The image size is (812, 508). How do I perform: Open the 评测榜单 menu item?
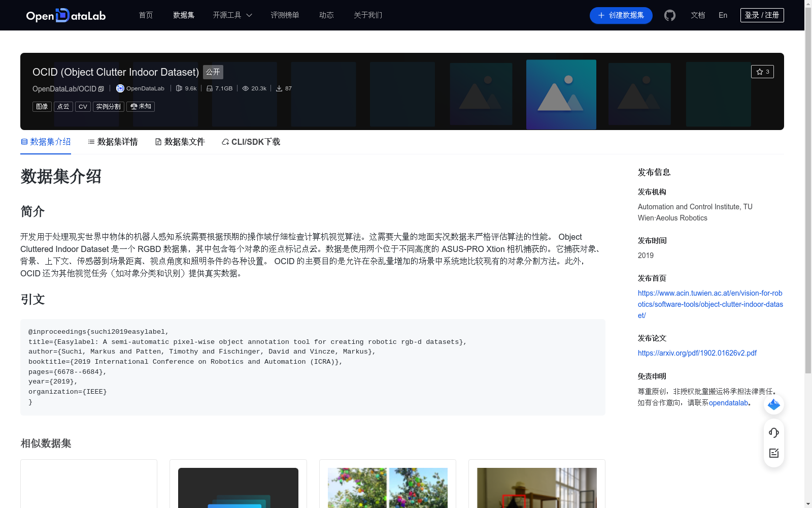click(x=285, y=15)
